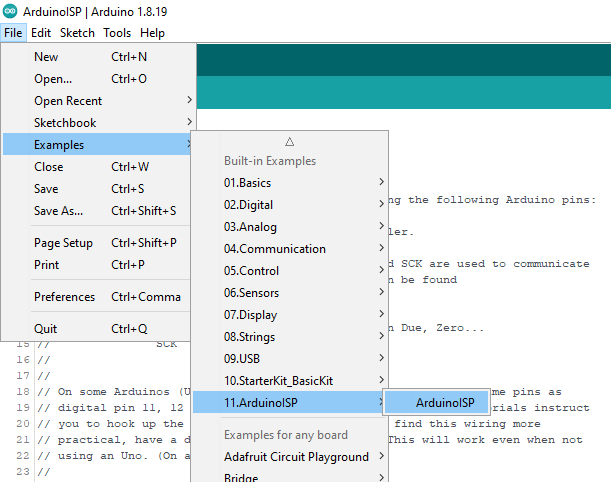
Task: Choose Quit from File menu
Action: click(x=97, y=329)
